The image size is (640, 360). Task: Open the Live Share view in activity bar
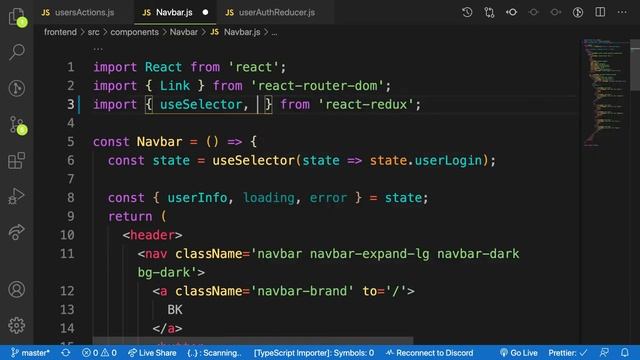click(17, 232)
